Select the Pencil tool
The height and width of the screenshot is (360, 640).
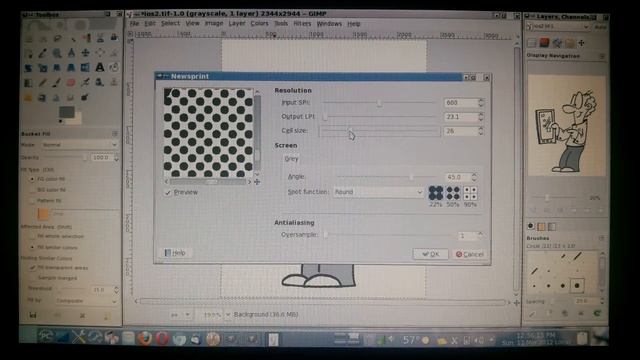click(43, 83)
